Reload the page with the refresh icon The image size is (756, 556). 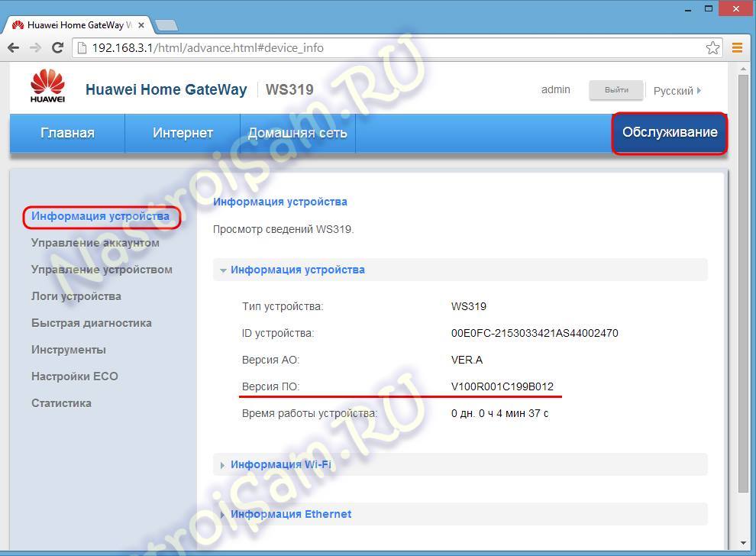(x=57, y=47)
